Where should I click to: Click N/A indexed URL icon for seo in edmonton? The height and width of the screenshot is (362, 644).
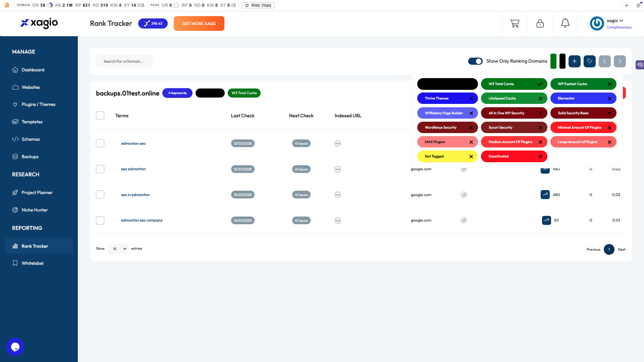click(338, 195)
